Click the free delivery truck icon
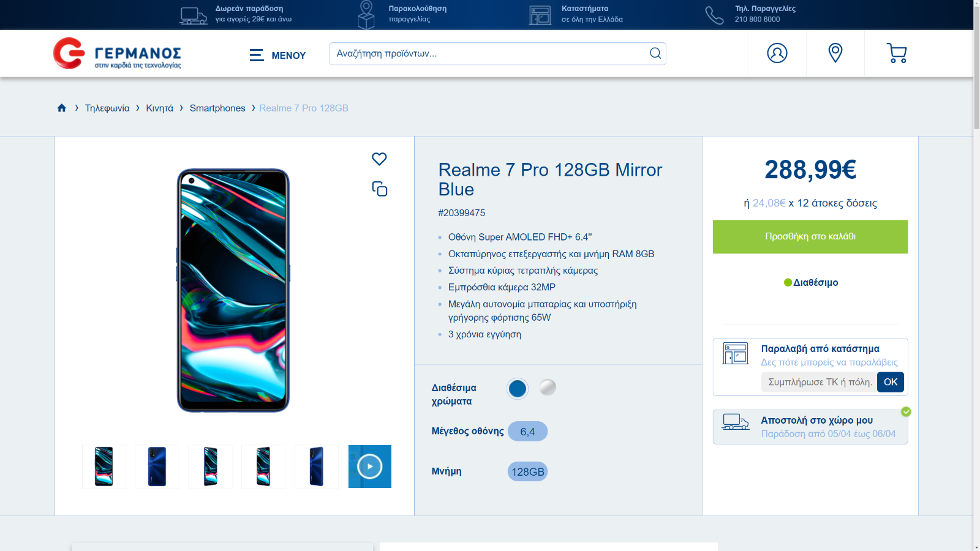980x551 pixels. click(x=194, y=15)
